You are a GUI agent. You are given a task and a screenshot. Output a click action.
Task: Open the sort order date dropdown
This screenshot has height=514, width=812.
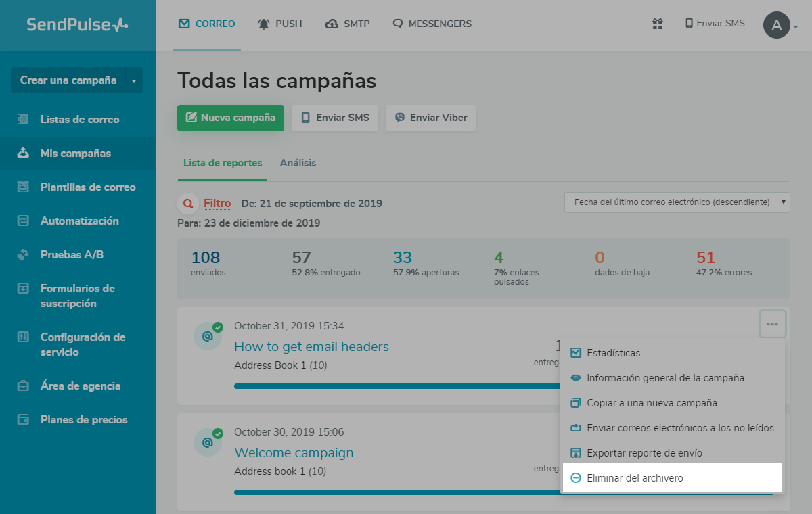[x=677, y=202]
